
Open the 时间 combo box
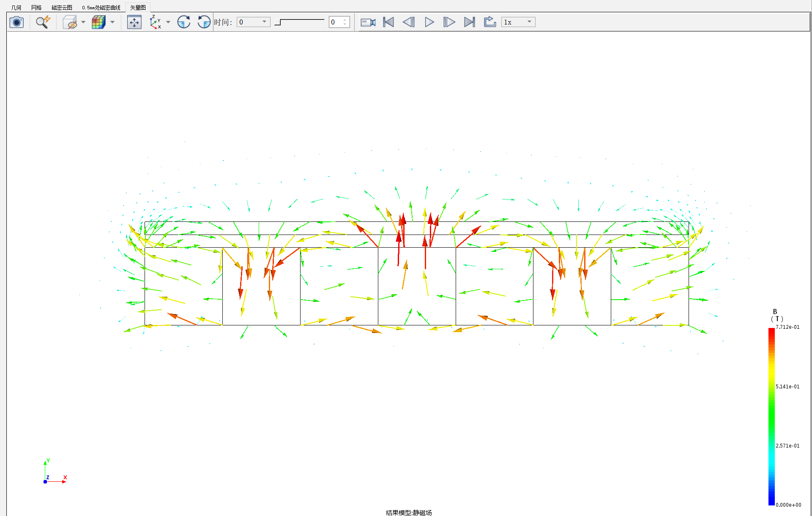pos(253,22)
